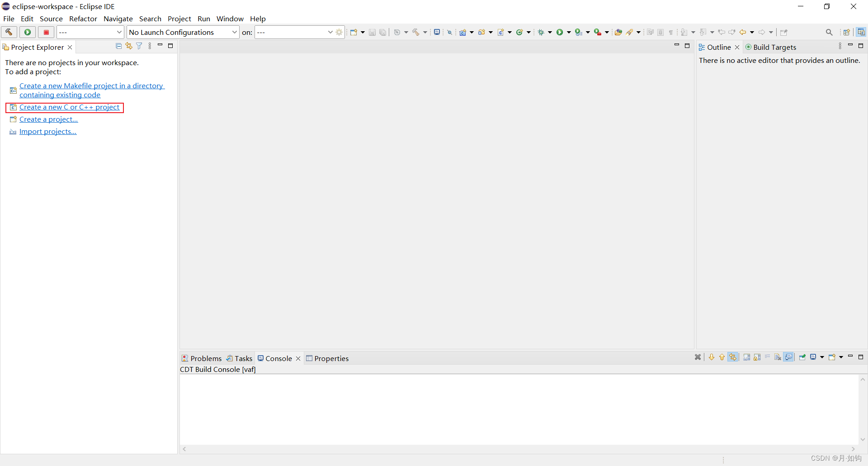This screenshot has width=868, height=466.
Task: Save all editors with Save All icon
Action: point(383,32)
